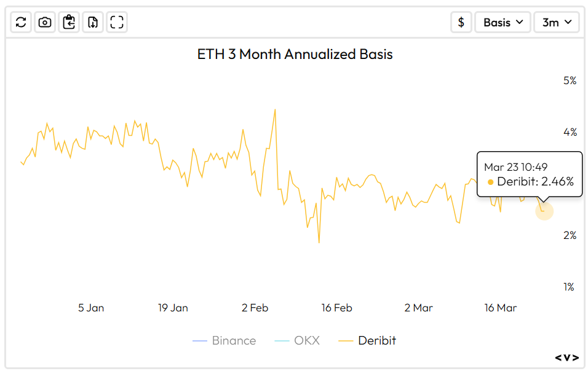The image size is (588, 371).
Task: Click the dollar sign currency button
Action: click(461, 22)
